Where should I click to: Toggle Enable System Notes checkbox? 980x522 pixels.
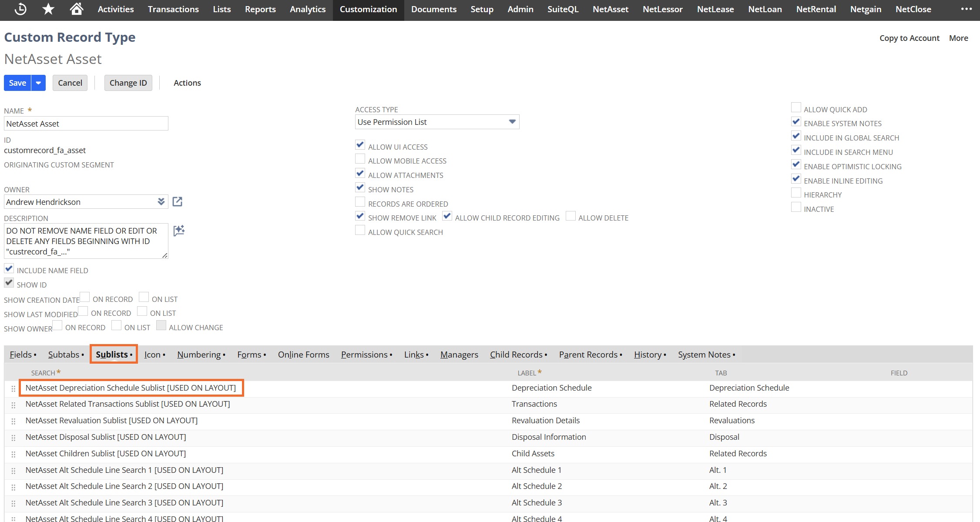(x=796, y=121)
